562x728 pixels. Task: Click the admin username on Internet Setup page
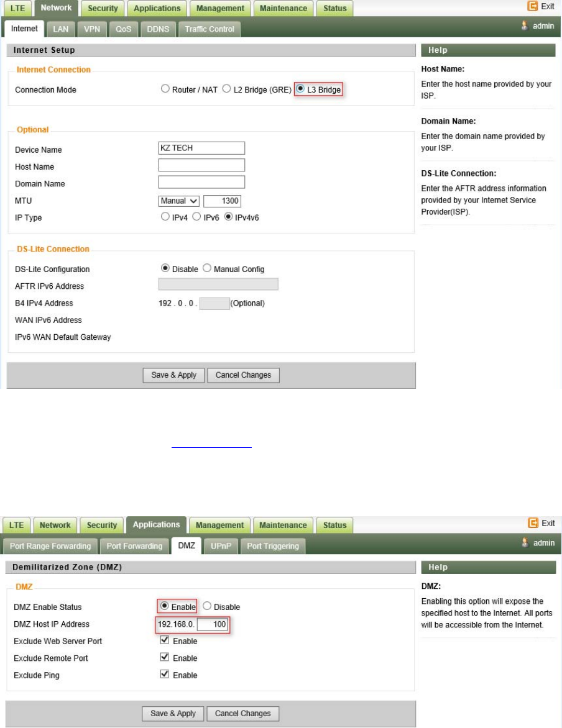543,26
